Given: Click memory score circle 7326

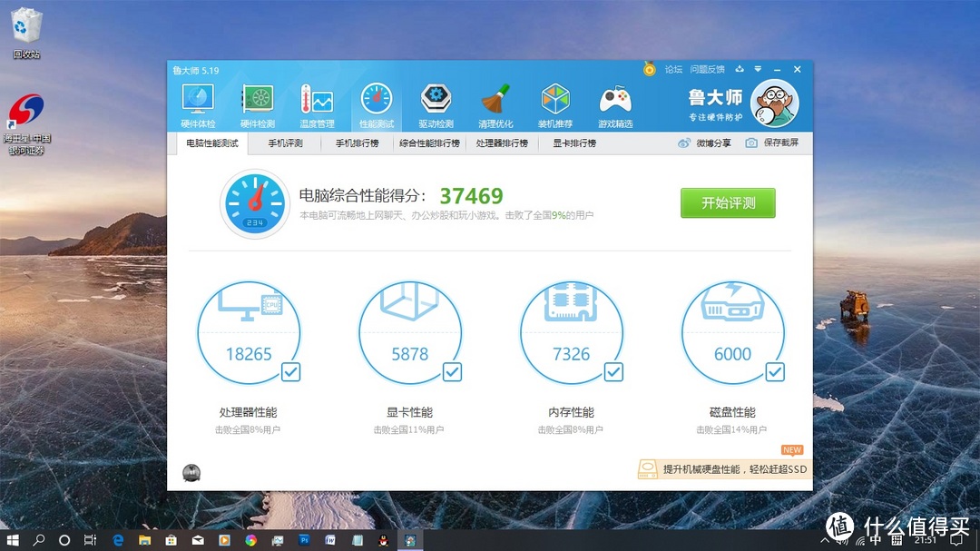Looking at the screenshot, I should [572, 333].
